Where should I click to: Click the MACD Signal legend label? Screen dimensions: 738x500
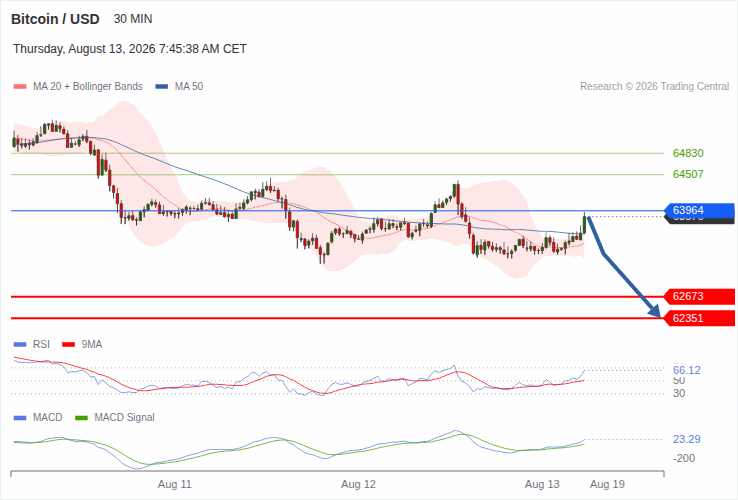click(x=124, y=418)
